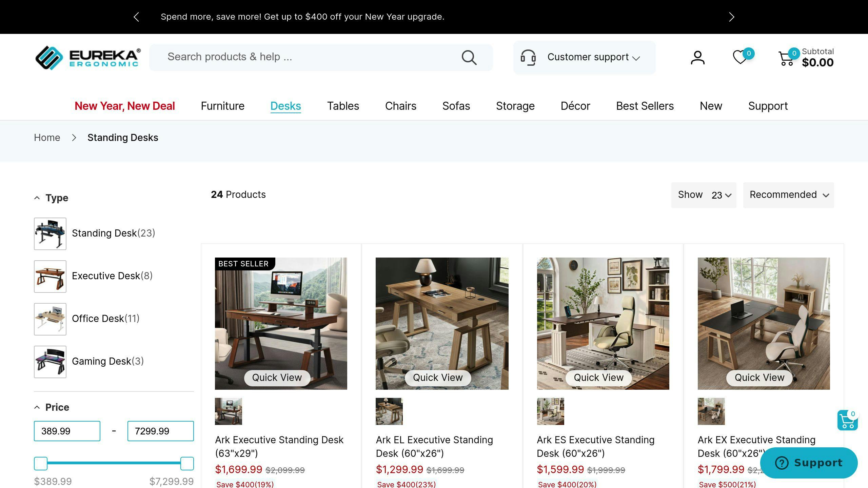The image size is (868, 488).
Task: Open the Desks menu
Action: pos(286,106)
